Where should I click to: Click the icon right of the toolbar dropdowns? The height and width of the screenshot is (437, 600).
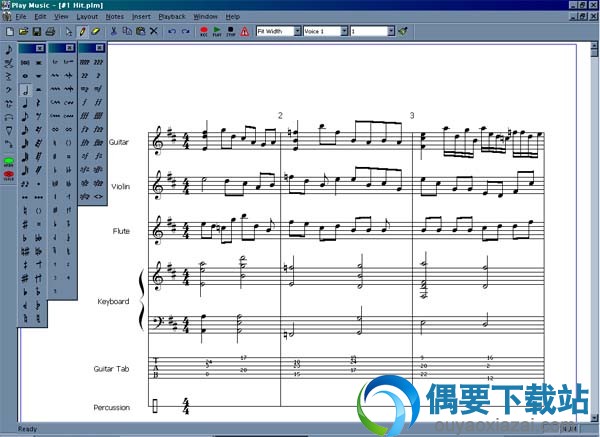pyautogui.click(x=403, y=31)
